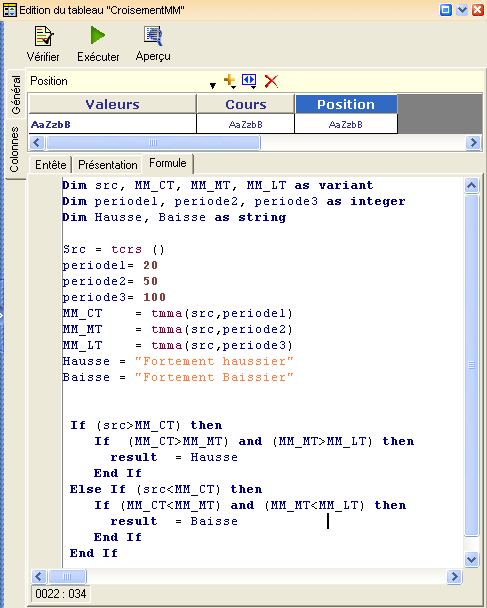Select the Colonnes vertical tab

pyautogui.click(x=14, y=149)
